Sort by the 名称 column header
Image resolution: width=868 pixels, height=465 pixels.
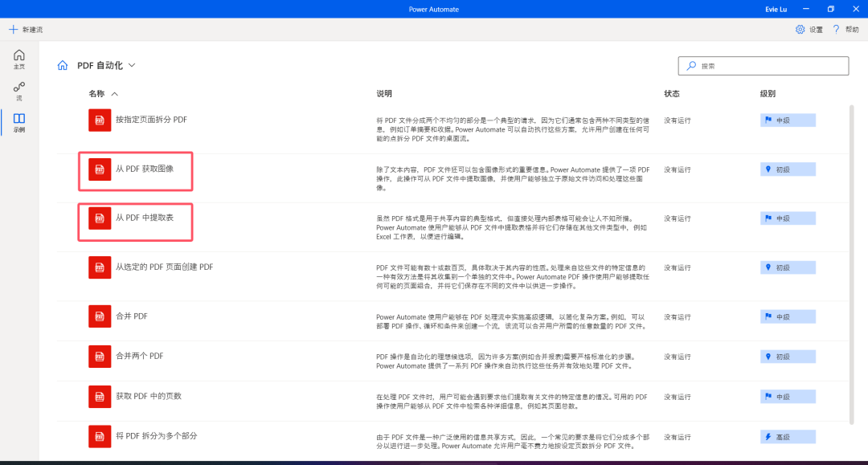pyautogui.click(x=97, y=94)
